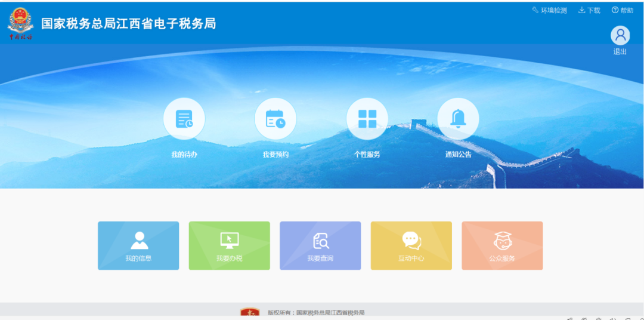Screen dimensions: 644x320
Task: Select the green 我要办税 tile
Action: [x=230, y=245]
